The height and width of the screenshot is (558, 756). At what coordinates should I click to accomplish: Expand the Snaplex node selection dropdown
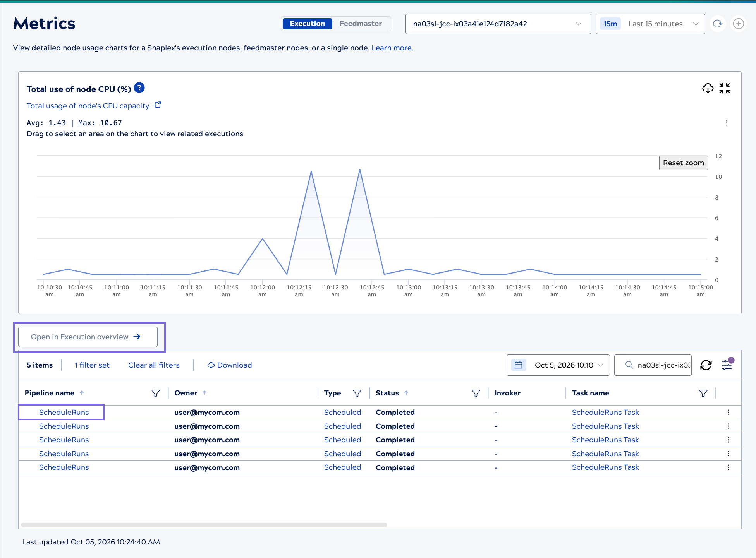(498, 24)
